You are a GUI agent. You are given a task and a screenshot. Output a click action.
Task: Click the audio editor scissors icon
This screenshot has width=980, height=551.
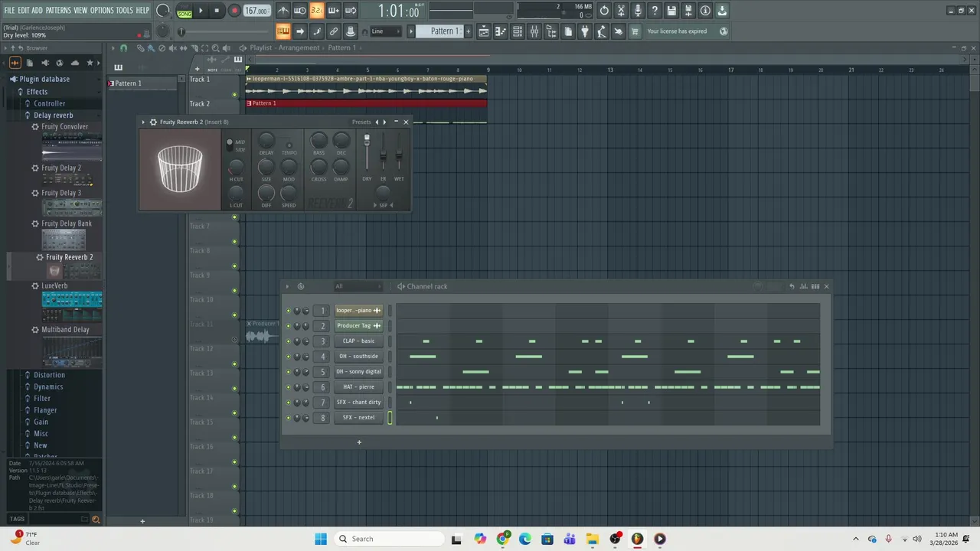pyautogui.click(x=621, y=11)
